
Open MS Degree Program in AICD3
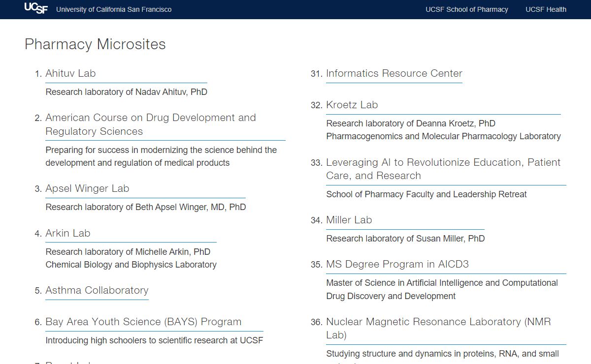pos(397,264)
